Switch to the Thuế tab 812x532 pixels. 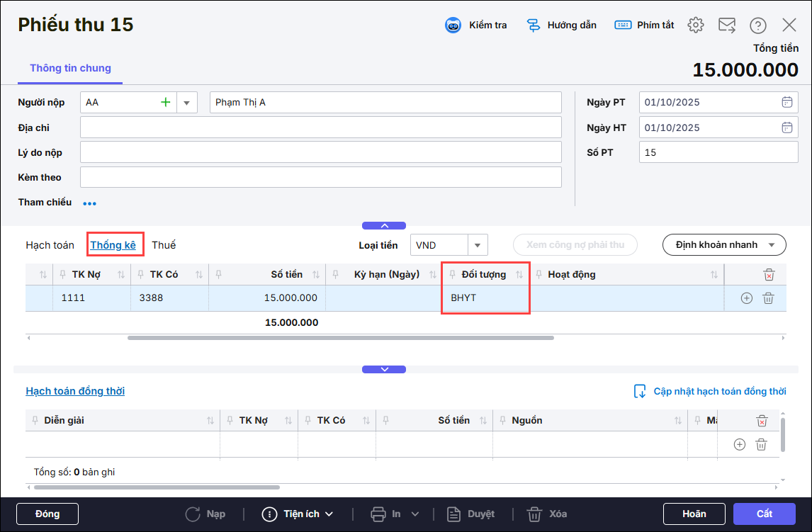tap(164, 245)
